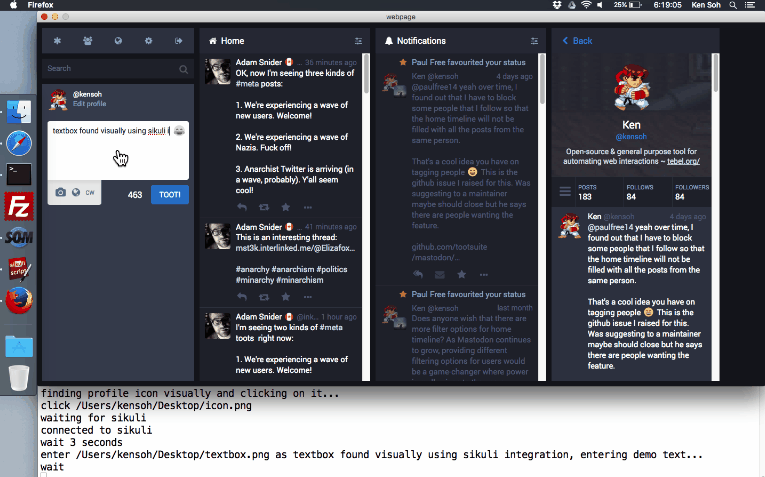Open the mst3k.interlinked.me link
Viewport: 765px width, 477px height.
(295, 248)
